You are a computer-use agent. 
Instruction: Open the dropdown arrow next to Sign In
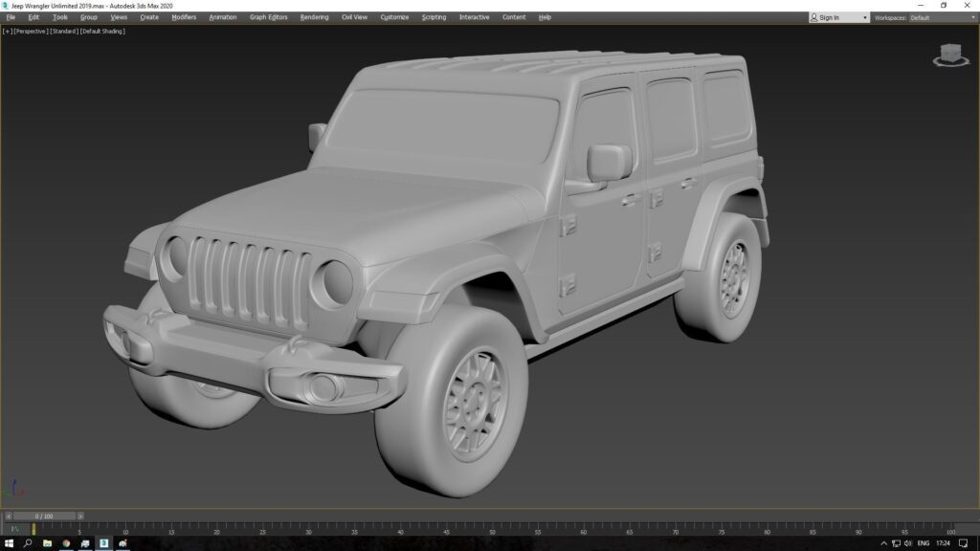865,16
